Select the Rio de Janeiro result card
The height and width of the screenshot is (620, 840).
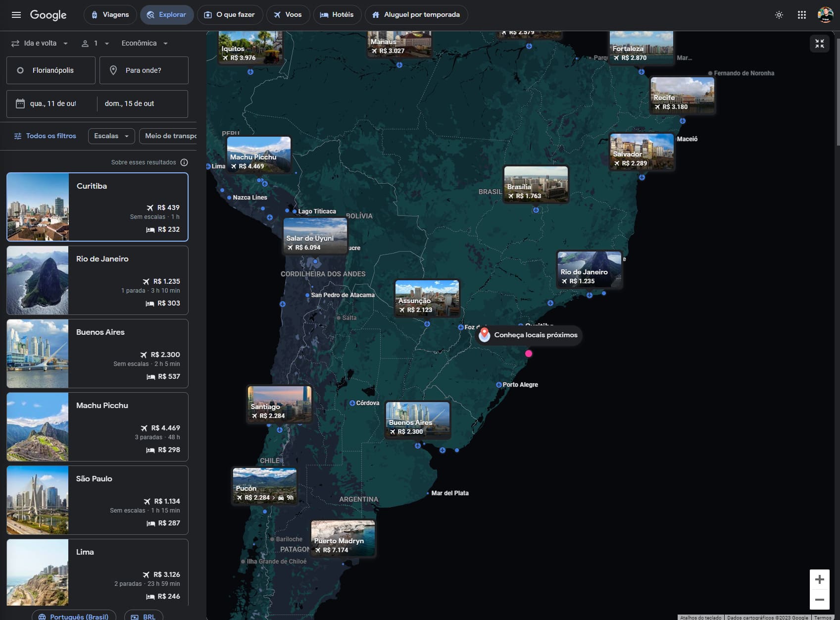pyautogui.click(x=97, y=280)
